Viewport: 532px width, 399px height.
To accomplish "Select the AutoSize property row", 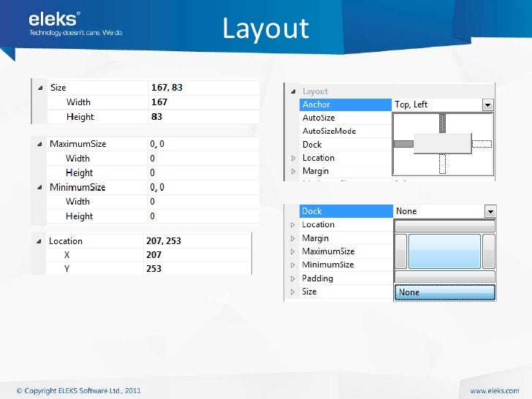I will pyautogui.click(x=346, y=118).
